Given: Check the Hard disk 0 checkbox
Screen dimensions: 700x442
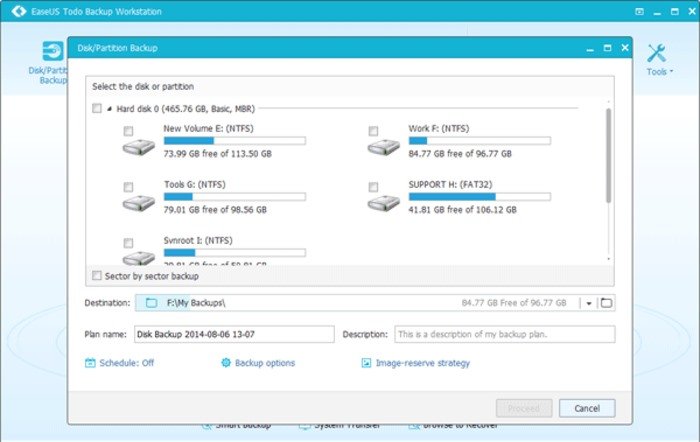Looking at the screenshot, I should (x=97, y=108).
